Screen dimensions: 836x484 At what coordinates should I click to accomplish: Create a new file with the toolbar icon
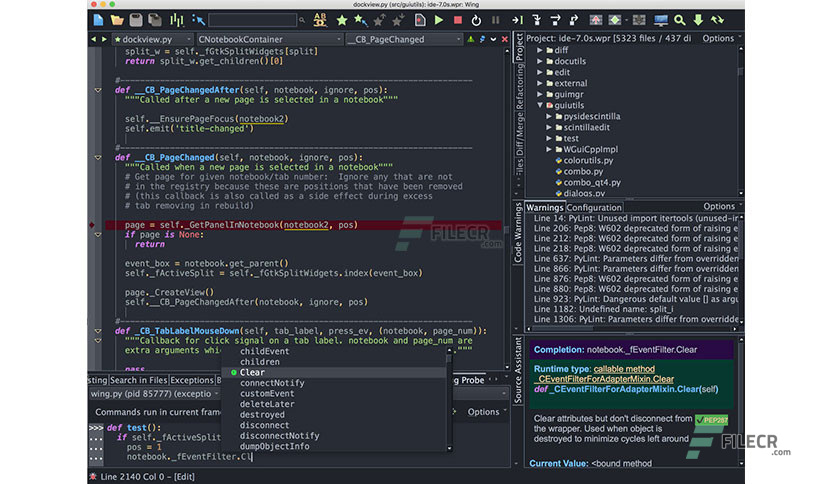[x=99, y=20]
